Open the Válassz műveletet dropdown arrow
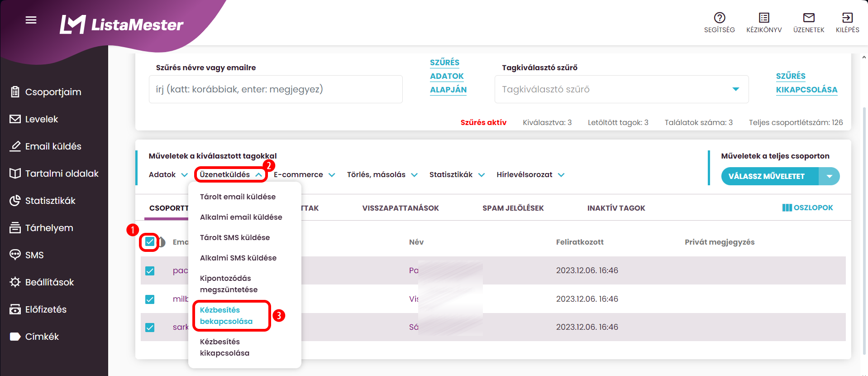868x376 pixels. (829, 176)
